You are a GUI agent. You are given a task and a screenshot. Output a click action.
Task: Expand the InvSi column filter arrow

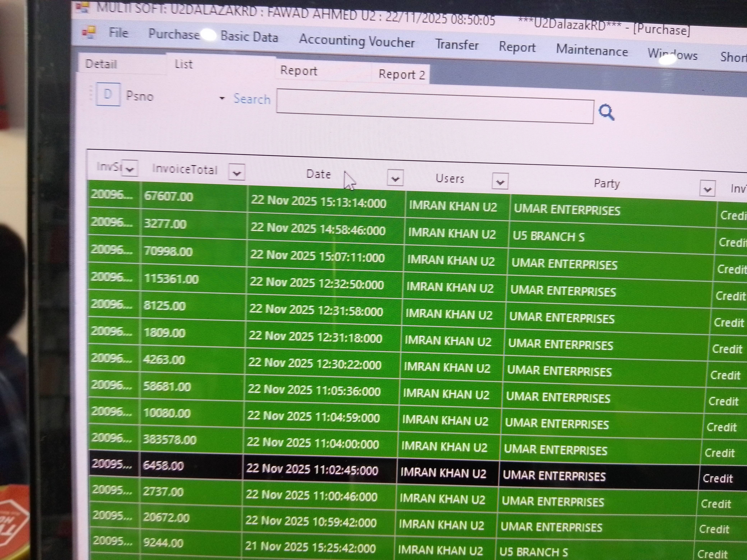(x=129, y=169)
